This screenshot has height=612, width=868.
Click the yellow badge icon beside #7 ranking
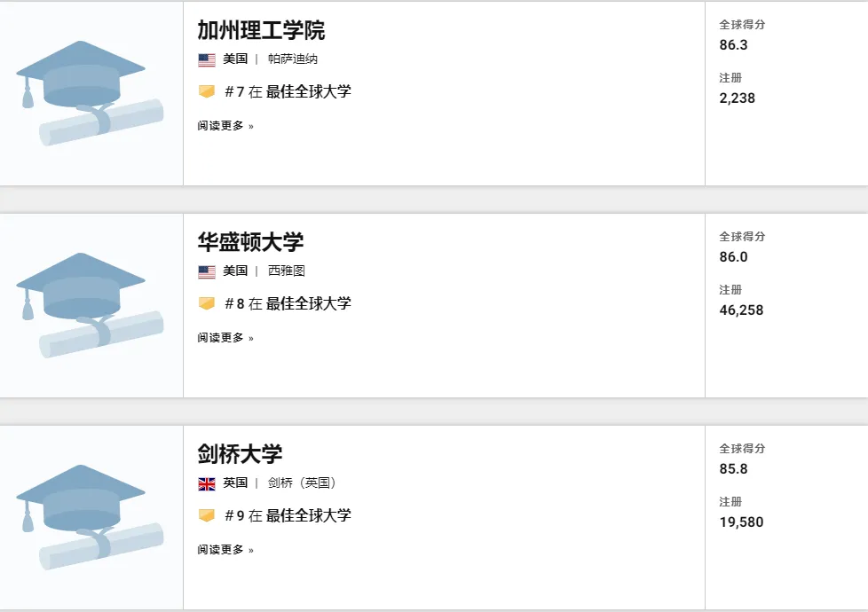[207, 91]
